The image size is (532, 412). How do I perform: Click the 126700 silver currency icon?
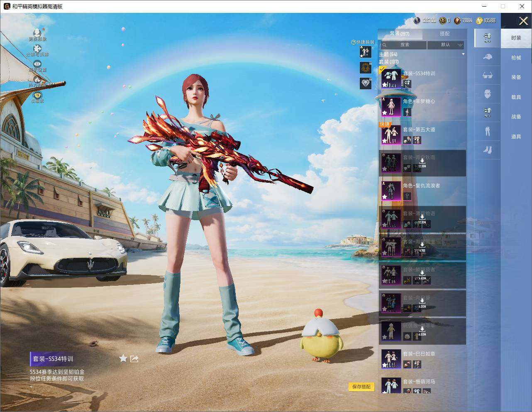coord(417,20)
